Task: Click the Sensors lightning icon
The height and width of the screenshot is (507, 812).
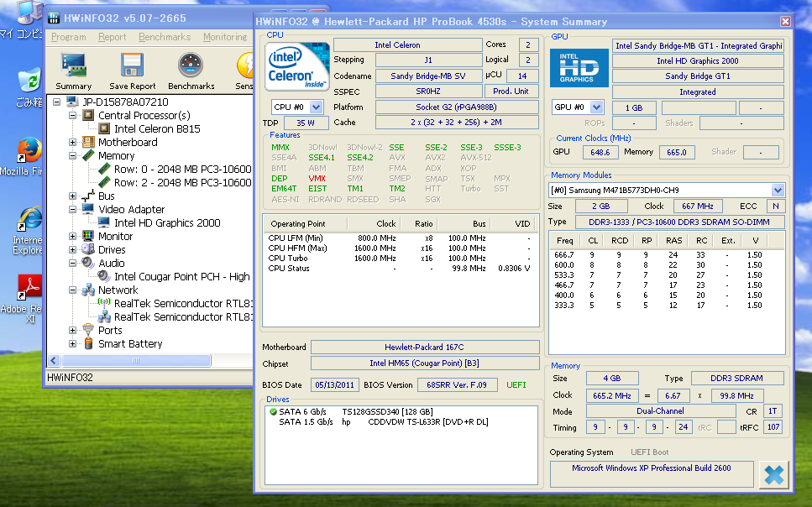Action: click(245, 71)
